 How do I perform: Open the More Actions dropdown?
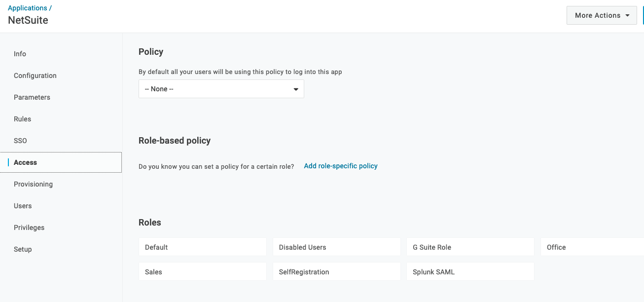coord(601,15)
